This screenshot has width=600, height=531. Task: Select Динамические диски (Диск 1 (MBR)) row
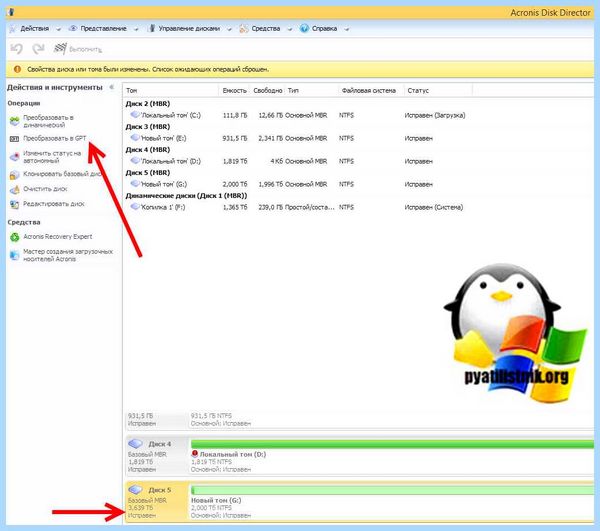pos(186,195)
